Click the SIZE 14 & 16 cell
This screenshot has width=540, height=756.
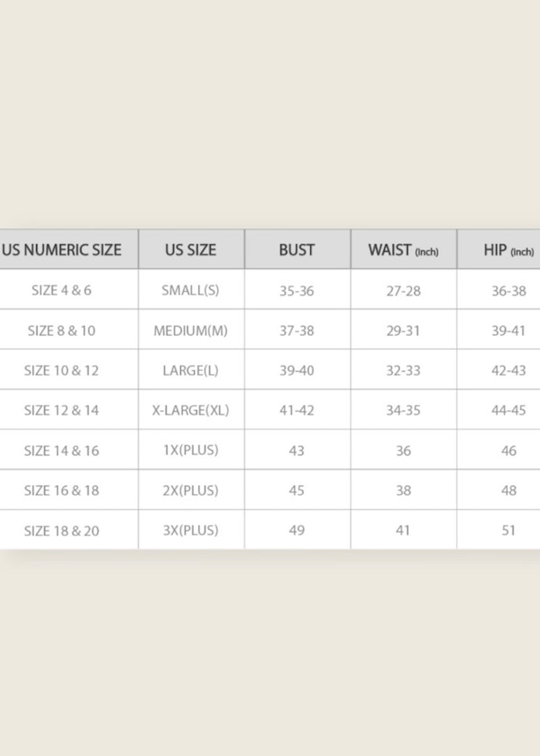click(61, 450)
